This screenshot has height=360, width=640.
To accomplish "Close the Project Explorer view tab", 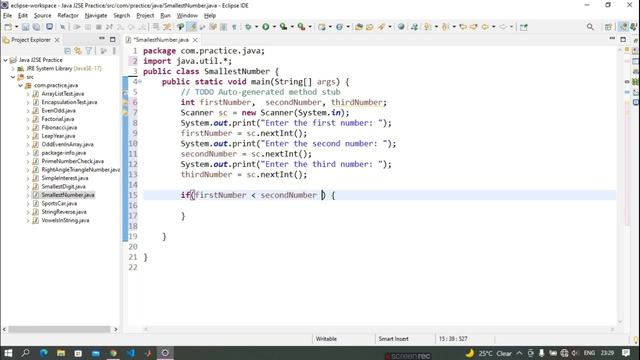I will click(x=57, y=40).
